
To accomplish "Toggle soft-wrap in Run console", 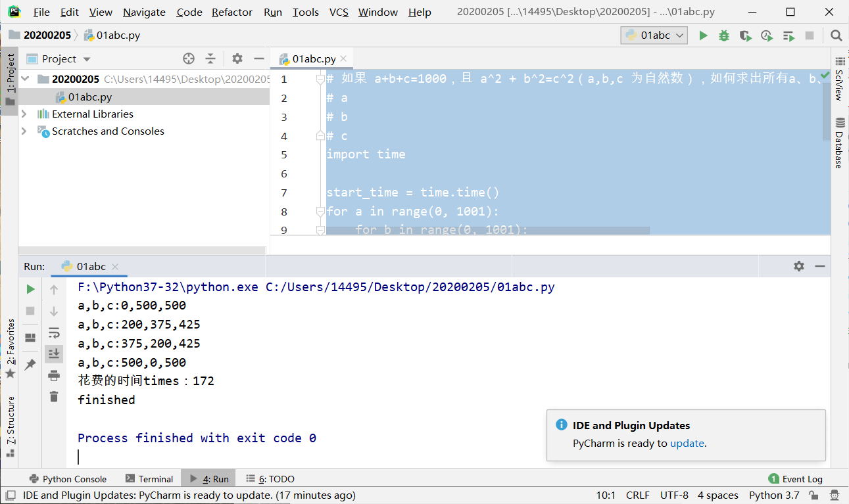I will tap(54, 332).
